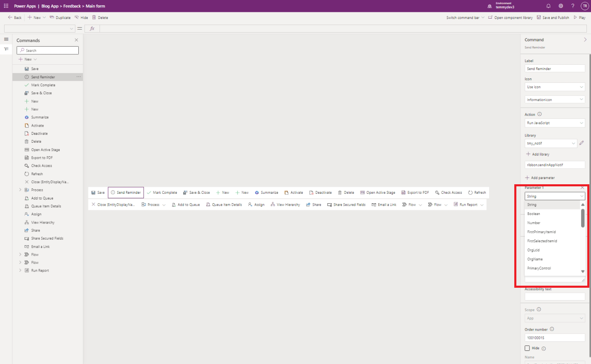The height and width of the screenshot is (364, 591).
Task: Click the Order number field
Action: [x=555, y=338]
